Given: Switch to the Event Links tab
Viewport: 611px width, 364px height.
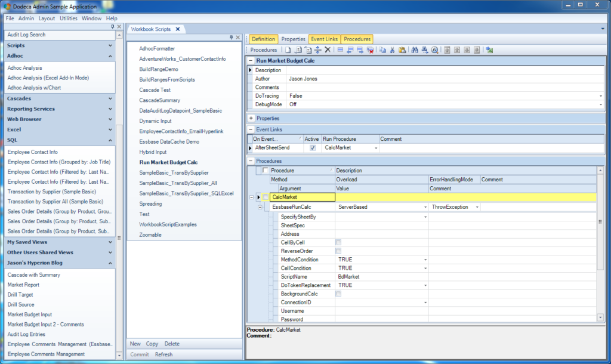Looking at the screenshot, I should point(324,38).
